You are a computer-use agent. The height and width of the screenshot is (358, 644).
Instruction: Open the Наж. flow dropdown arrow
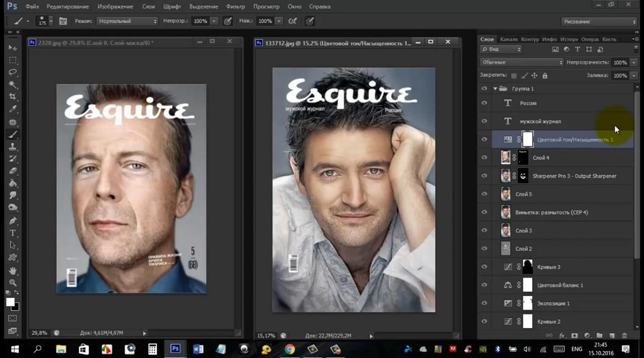(279, 21)
